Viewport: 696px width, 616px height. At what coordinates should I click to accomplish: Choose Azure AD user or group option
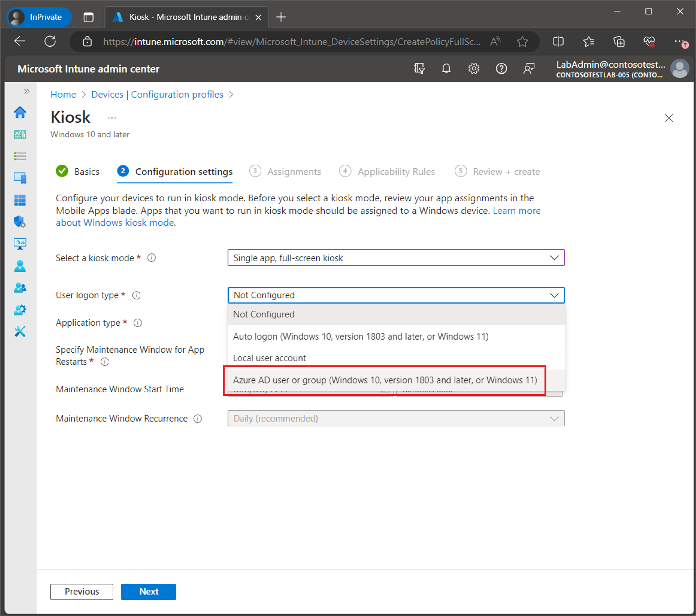tap(396, 380)
